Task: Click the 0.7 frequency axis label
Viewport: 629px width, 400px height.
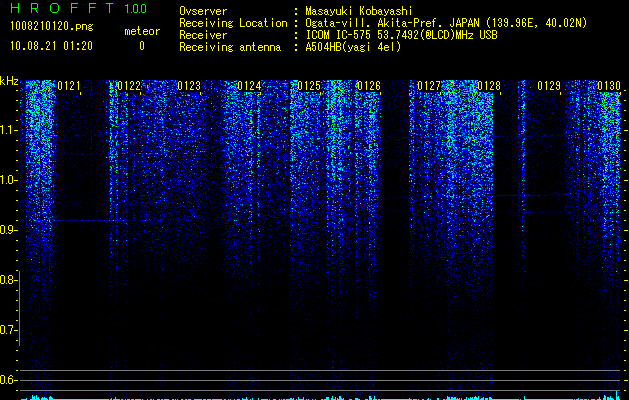Action: [8, 330]
